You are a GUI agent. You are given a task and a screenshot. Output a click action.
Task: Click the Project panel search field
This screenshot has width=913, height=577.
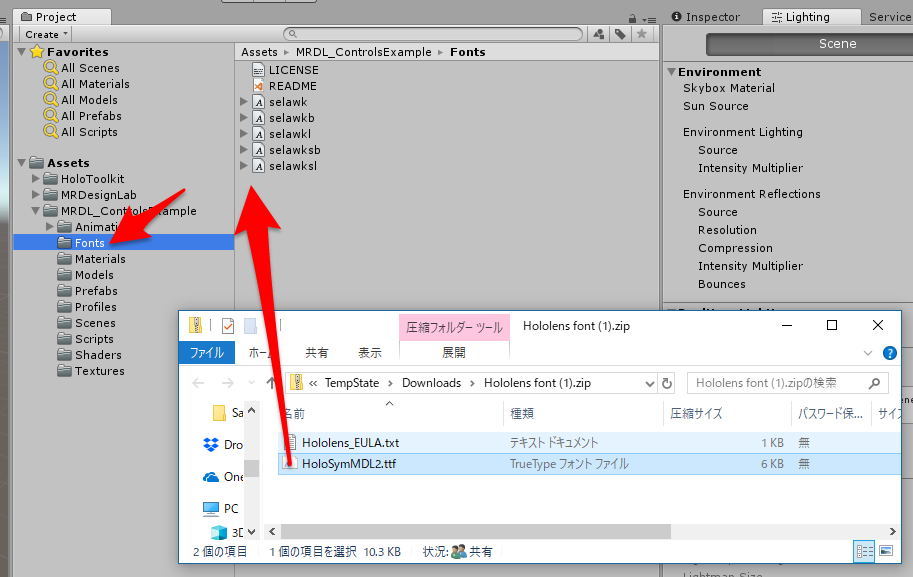point(433,34)
